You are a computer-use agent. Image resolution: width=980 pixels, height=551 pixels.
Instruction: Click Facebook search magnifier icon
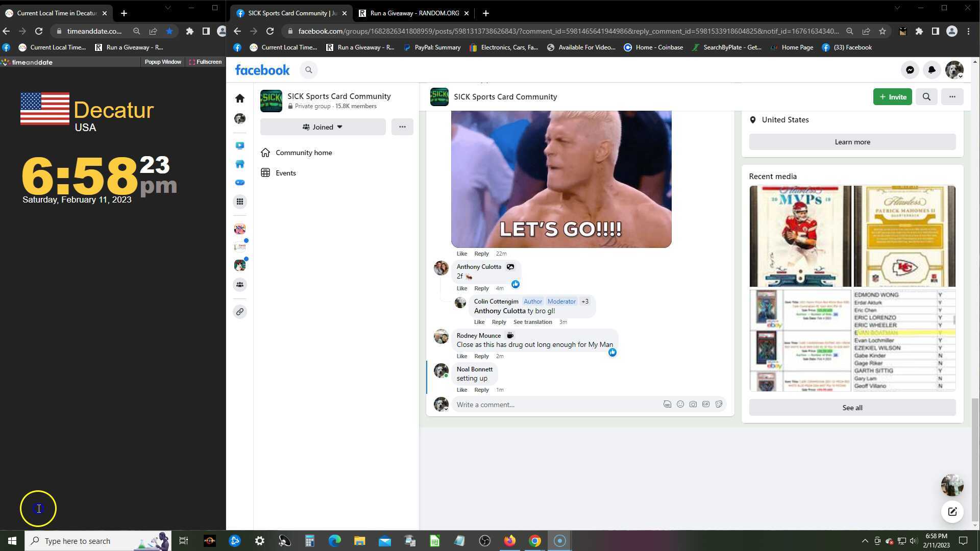pos(308,70)
